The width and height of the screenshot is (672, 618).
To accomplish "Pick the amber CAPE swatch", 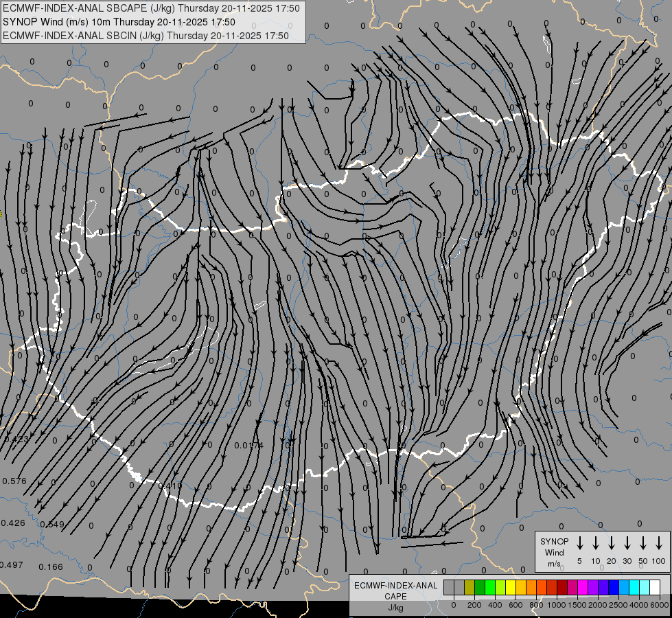I will click(x=521, y=587).
